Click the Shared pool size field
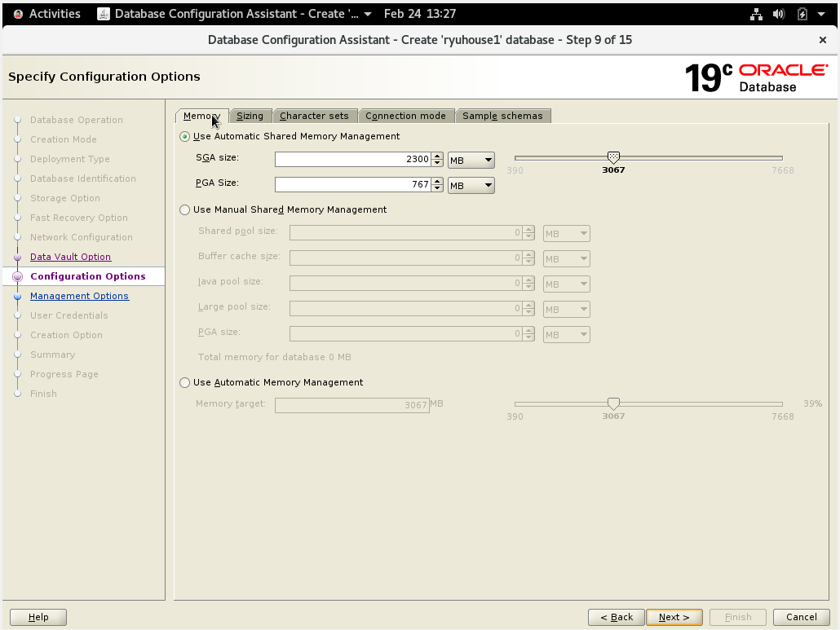The height and width of the screenshot is (630, 840). 405,233
